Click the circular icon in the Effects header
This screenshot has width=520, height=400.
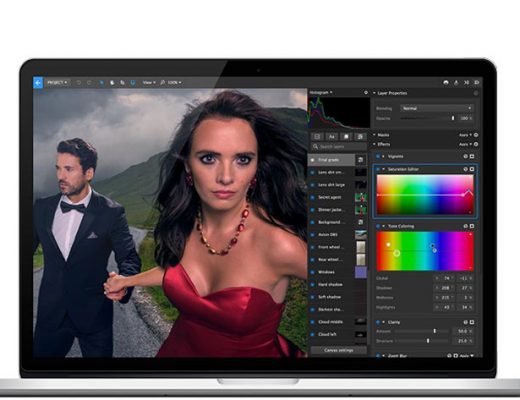tap(476, 144)
